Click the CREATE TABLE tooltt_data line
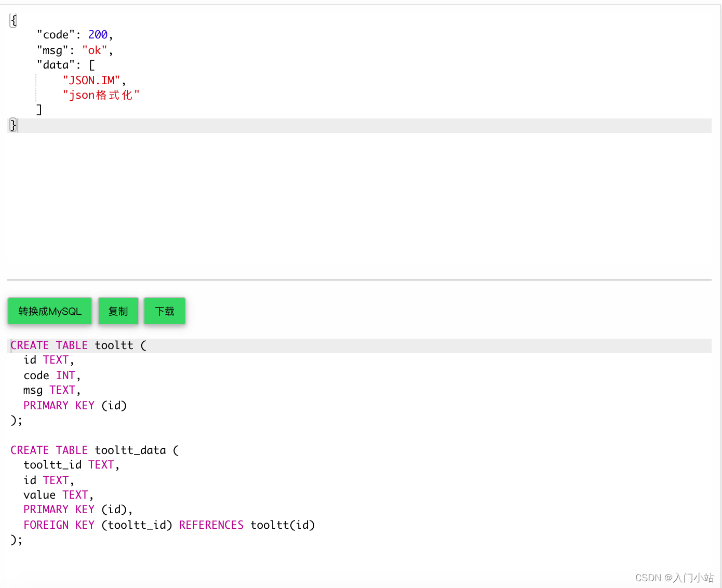The width and height of the screenshot is (722, 588). tap(95, 450)
